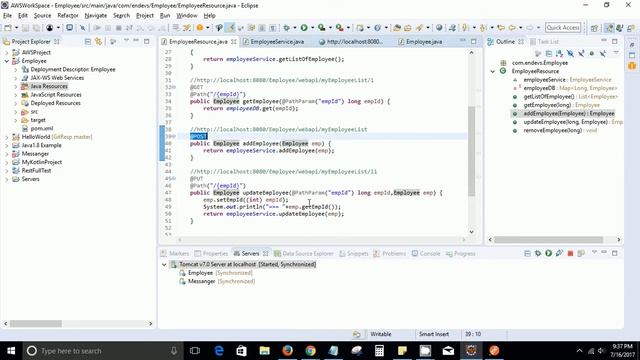Start the server with green run icon in Servers view
Image resolution: width=640 pixels, height=360 pixels.
click(x=549, y=253)
